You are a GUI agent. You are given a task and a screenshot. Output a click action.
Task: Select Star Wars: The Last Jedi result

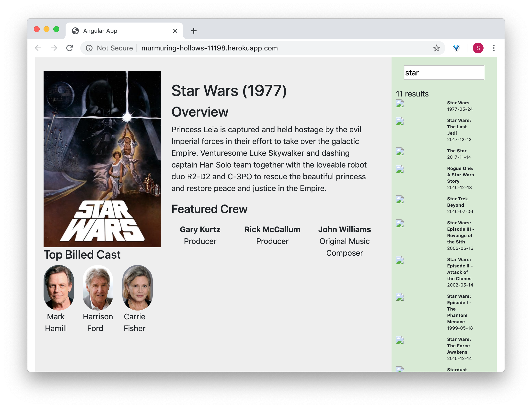(457, 127)
